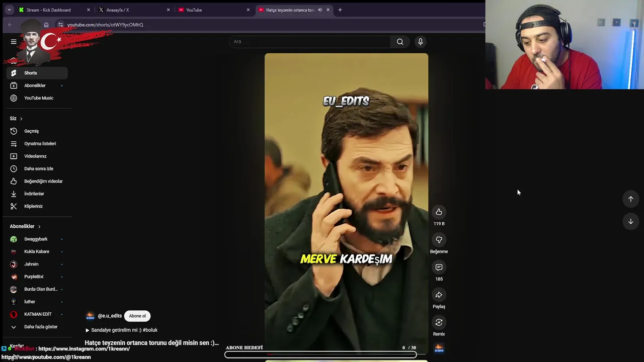
Task: Open Videolarınız in the sidebar
Action: pos(37,156)
